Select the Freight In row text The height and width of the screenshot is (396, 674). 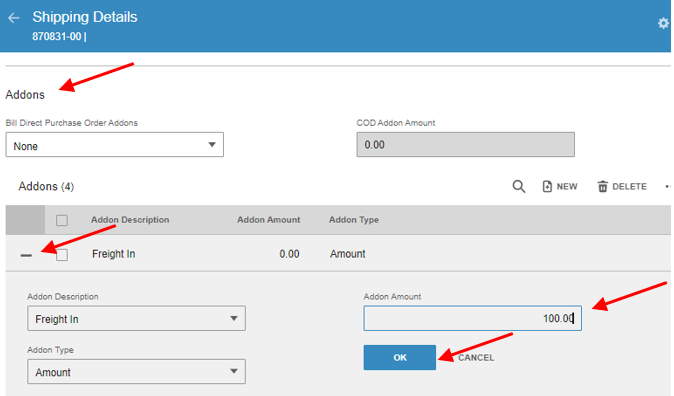point(113,254)
